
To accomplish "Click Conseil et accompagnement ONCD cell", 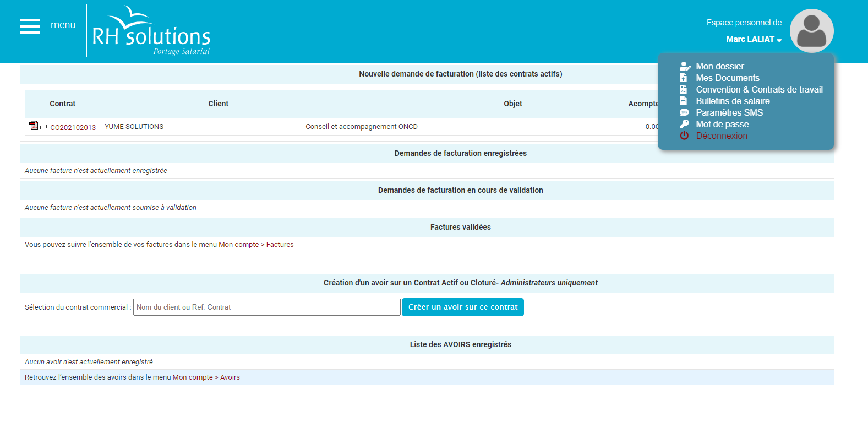I will point(362,127).
